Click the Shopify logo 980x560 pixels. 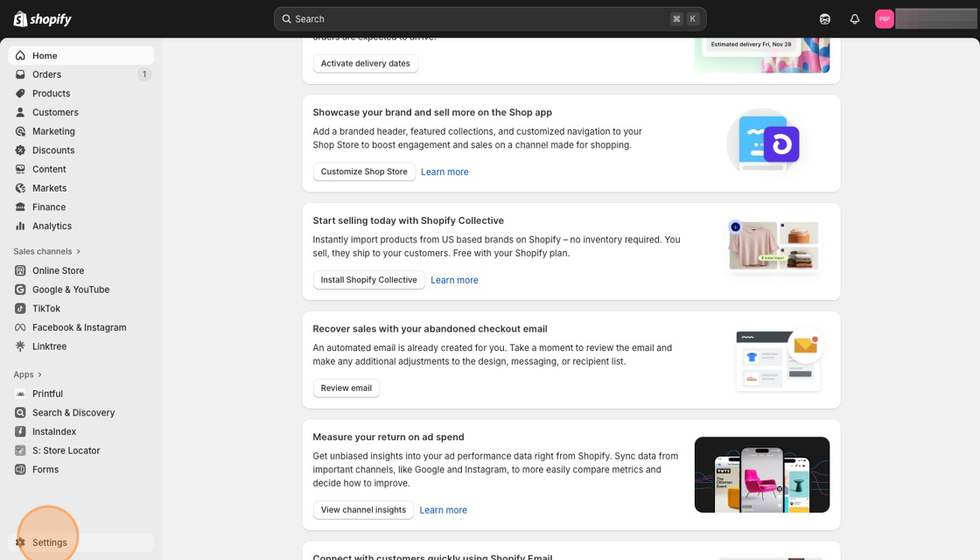43,18
